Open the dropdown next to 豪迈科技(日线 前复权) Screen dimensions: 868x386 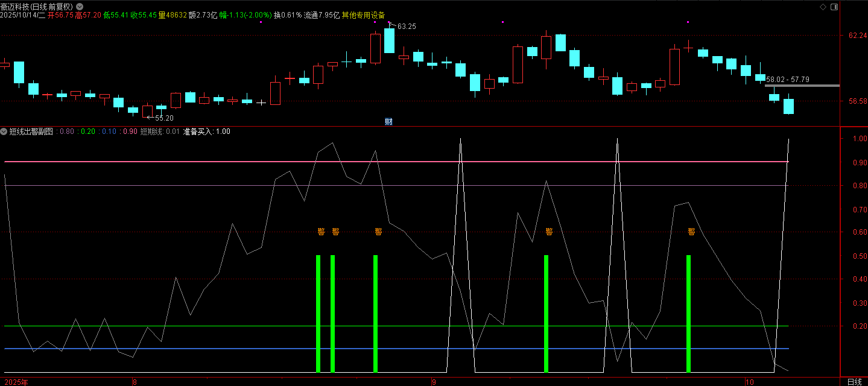pos(80,7)
